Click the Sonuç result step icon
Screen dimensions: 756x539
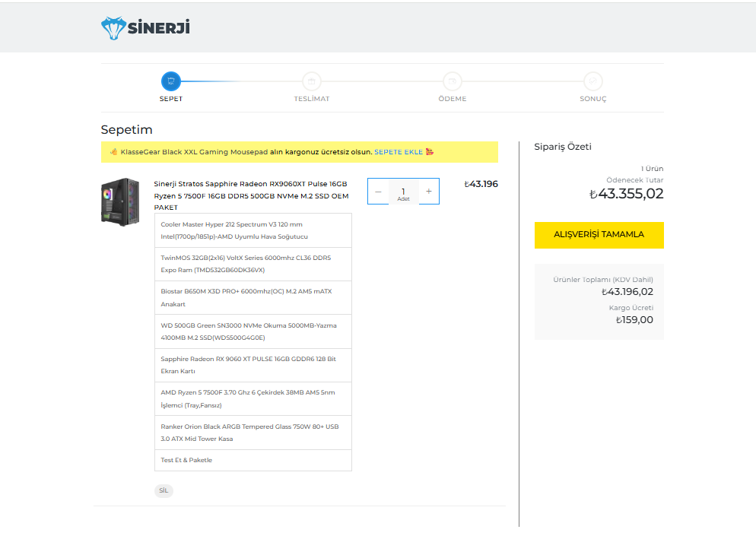592,81
